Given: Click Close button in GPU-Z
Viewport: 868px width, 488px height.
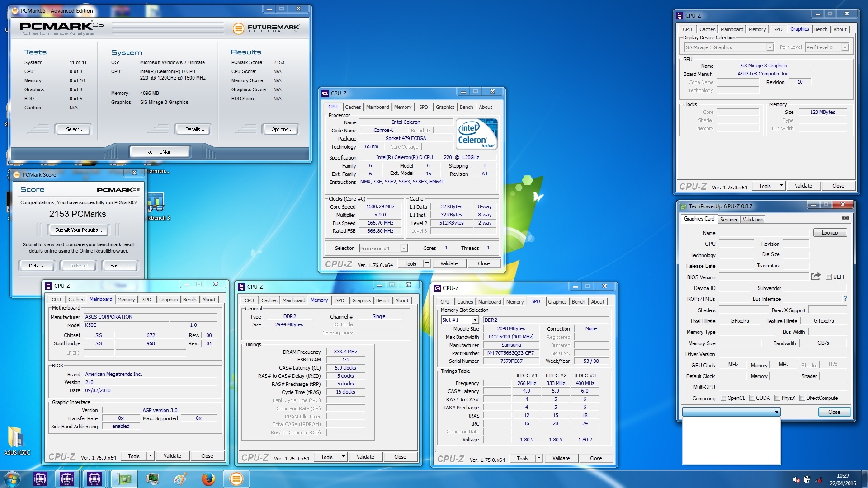Looking at the screenshot, I should [834, 412].
